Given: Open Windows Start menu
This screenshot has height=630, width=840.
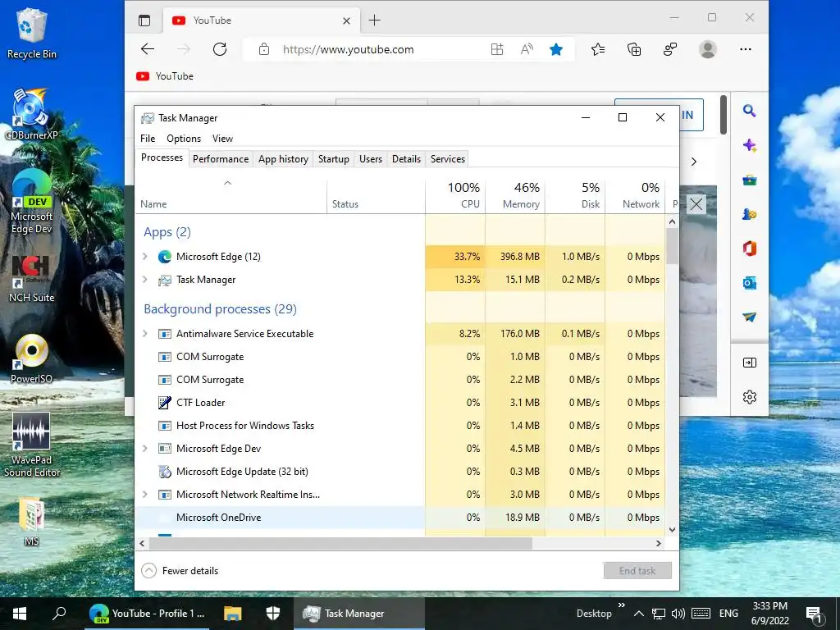Looking at the screenshot, I should (x=20, y=614).
